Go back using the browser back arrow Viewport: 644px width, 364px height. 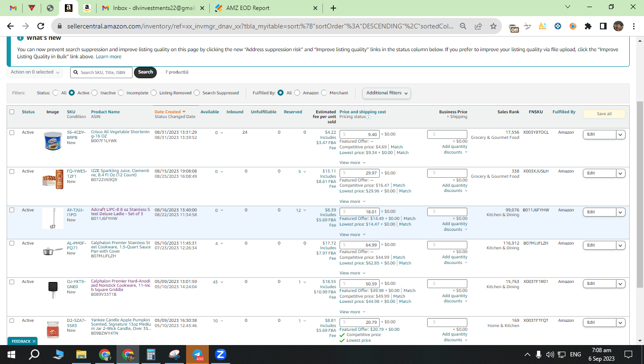coord(11,27)
